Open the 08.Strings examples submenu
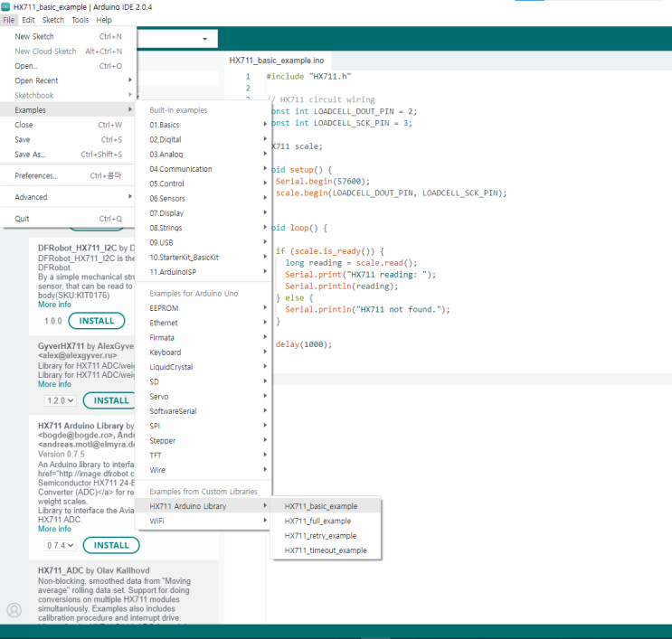This screenshot has width=672, height=639. point(203,228)
